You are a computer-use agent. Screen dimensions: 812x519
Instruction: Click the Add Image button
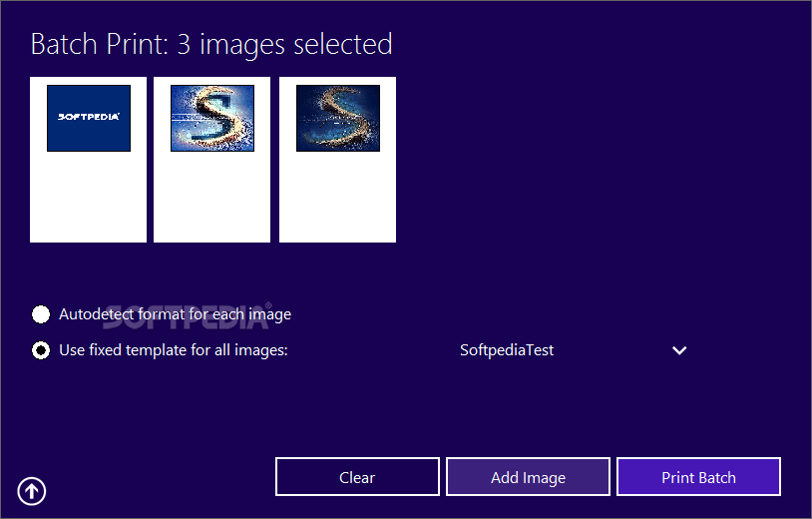[x=528, y=477]
